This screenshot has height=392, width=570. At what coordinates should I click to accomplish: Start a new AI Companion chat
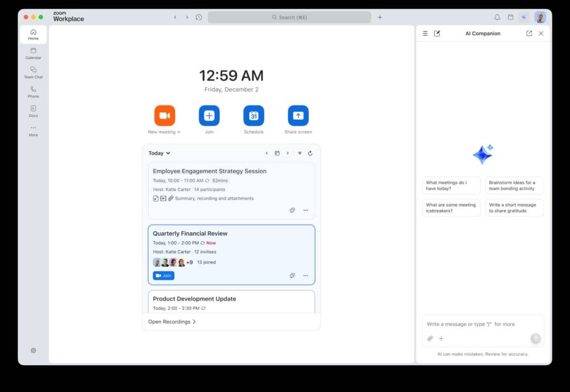click(x=437, y=33)
